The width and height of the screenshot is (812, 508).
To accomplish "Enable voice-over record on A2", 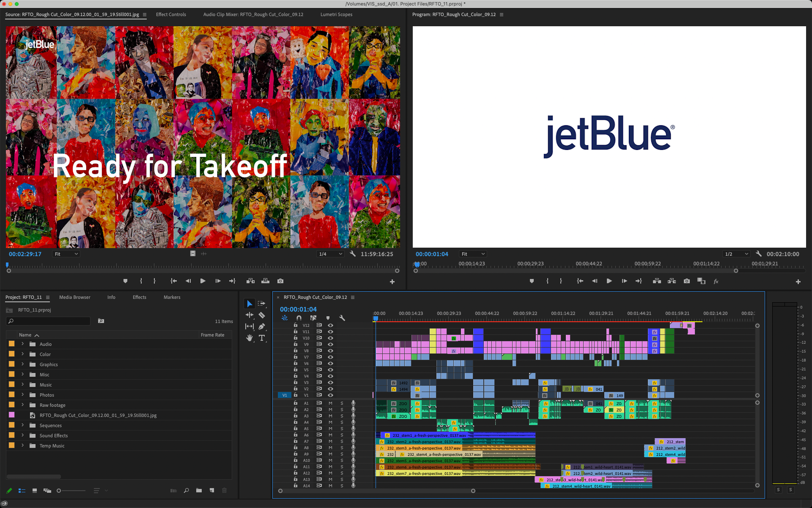I will [x=353, y=410].
